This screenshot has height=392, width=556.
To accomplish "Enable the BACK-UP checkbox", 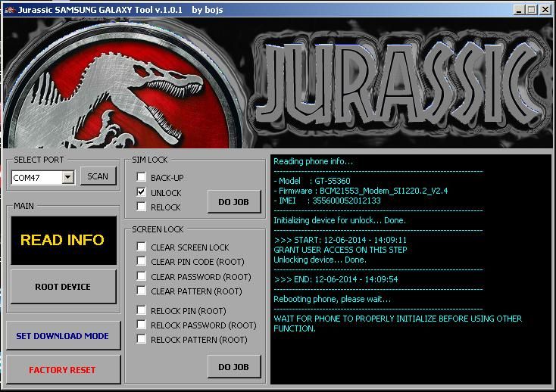I will [x=141, y=176].
